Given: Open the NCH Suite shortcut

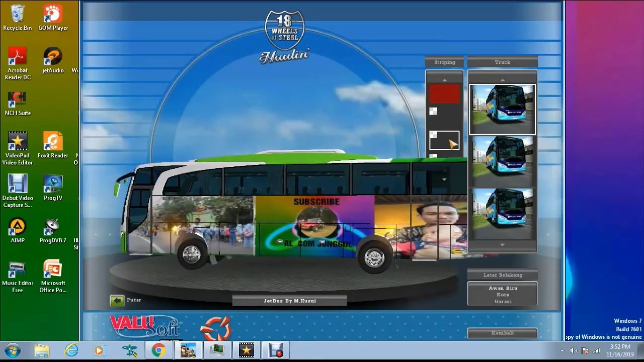Looking at the screenshot, I should [17, 104].
